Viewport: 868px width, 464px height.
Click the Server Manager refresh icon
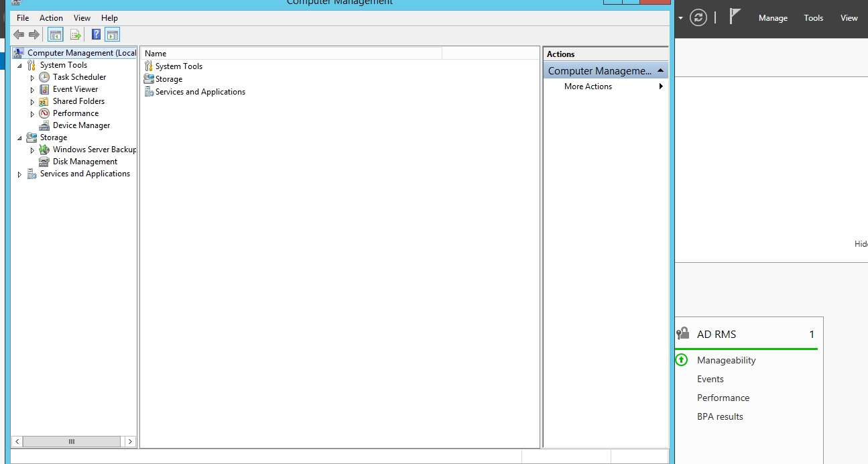698,18
